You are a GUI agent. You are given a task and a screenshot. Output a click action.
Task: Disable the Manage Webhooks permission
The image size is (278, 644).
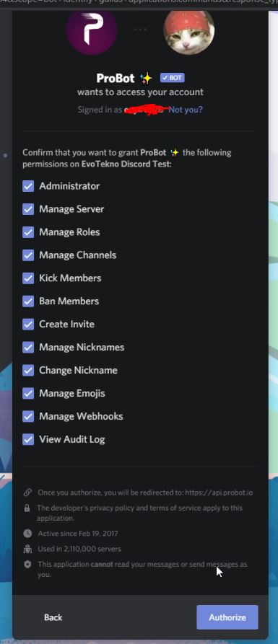[x=28, y=416]
